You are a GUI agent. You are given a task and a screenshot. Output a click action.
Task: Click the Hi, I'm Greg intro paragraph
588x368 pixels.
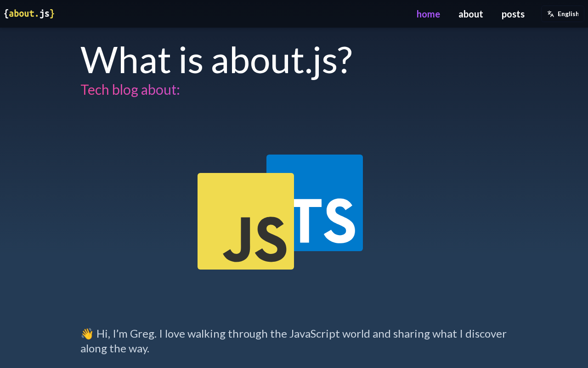click(x=294, y=341)
